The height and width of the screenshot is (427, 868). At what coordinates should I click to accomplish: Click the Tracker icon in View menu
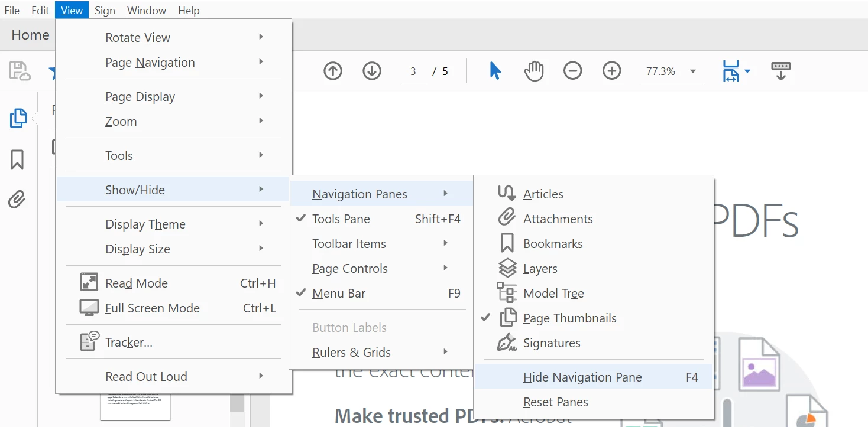89,342
